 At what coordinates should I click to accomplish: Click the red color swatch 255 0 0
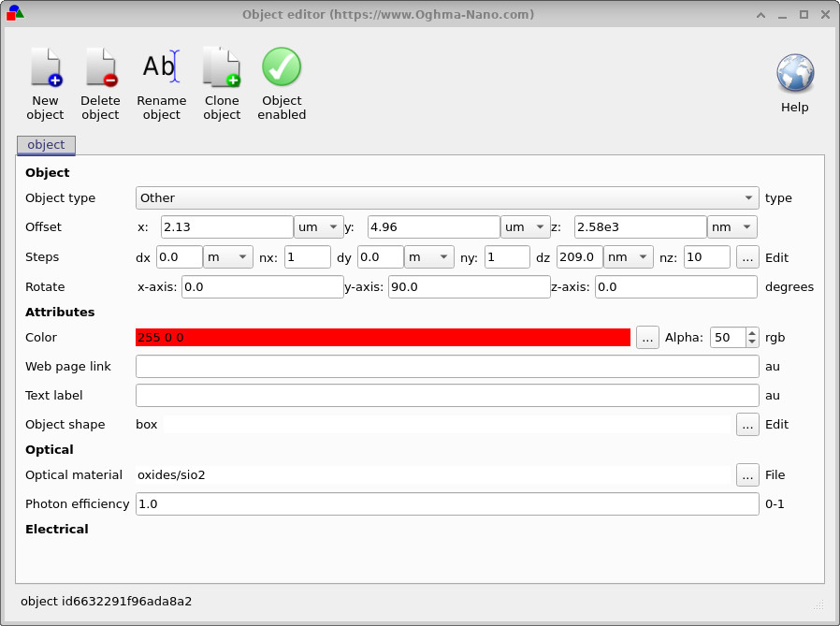(x=383, y=337)
